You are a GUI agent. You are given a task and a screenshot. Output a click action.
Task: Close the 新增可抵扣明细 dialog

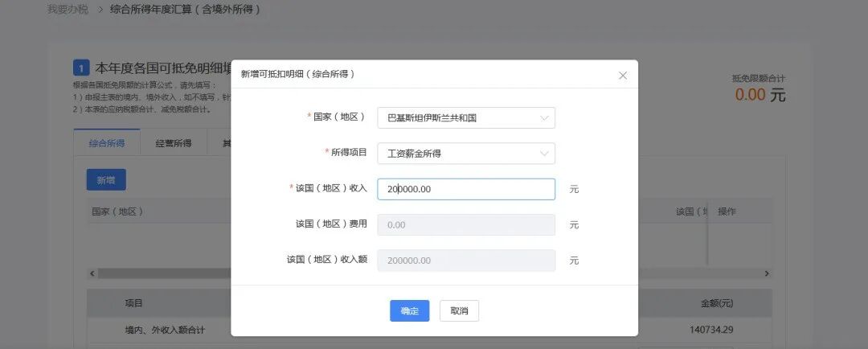point(623,76)
